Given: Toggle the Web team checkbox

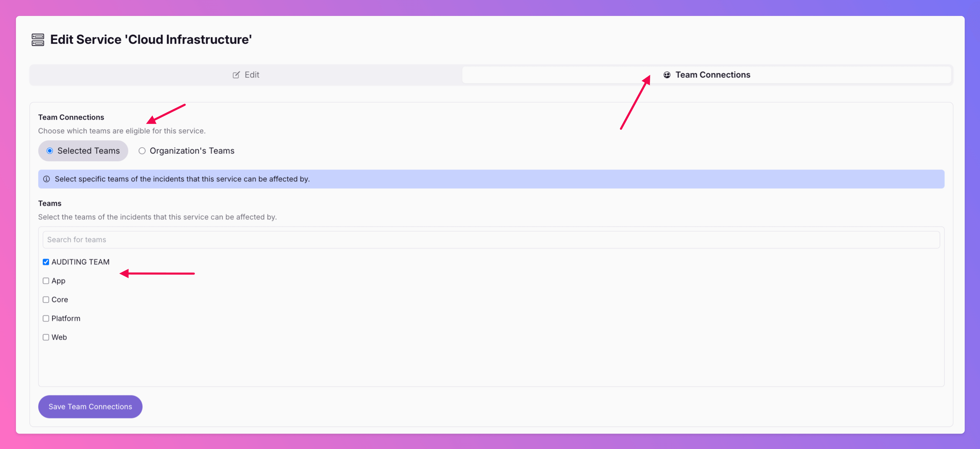Looking at the screenshot, I should click(46, 337).
